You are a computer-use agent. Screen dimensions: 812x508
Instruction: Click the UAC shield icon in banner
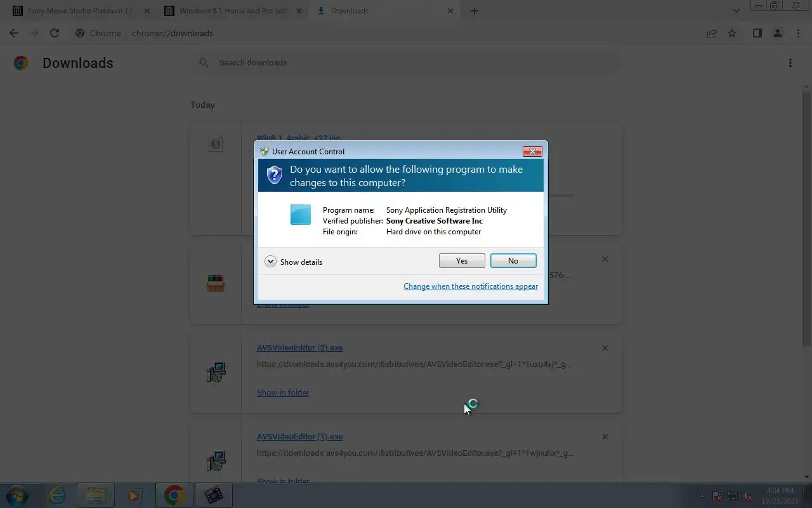[x=274, y=175]
